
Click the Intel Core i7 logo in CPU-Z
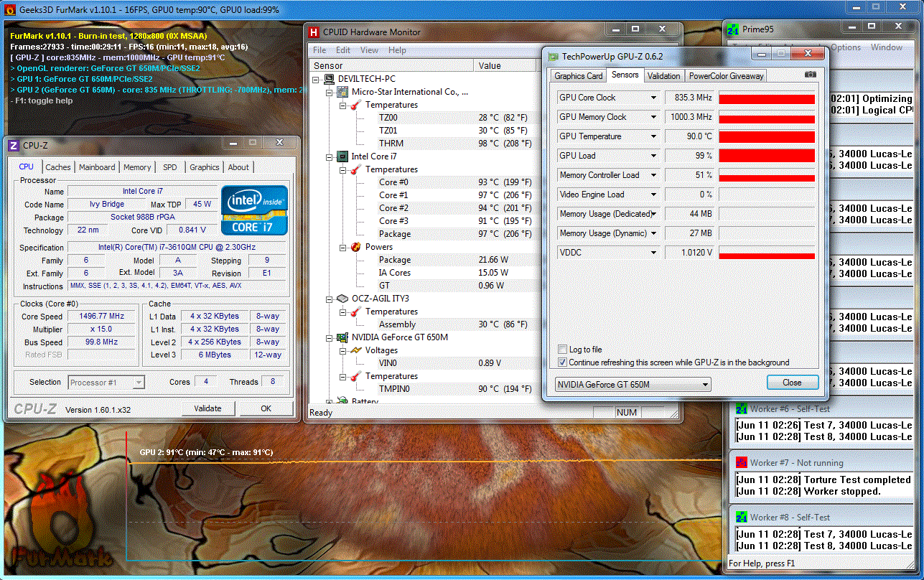tap(254, 210)
